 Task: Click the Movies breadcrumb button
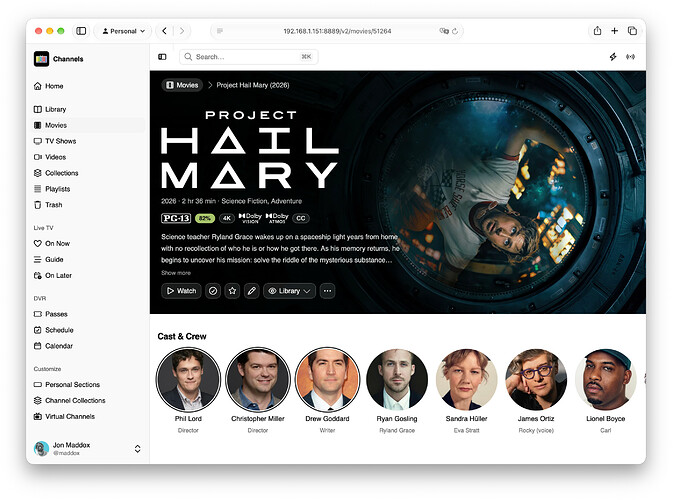click(182, 85)
